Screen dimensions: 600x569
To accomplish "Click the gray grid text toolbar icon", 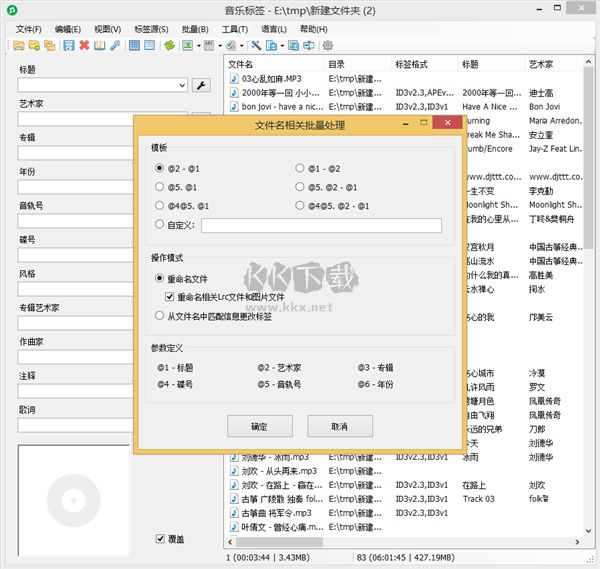I will (x=209, y=46).
